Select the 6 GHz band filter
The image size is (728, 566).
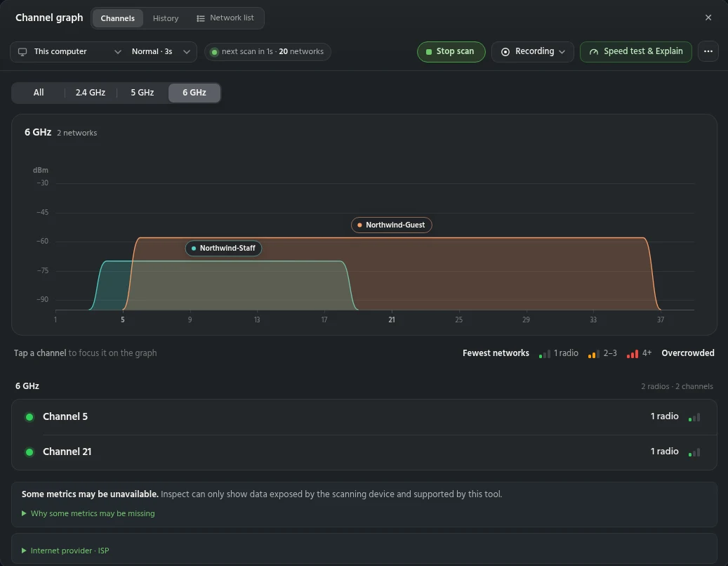tap(194, 93)
